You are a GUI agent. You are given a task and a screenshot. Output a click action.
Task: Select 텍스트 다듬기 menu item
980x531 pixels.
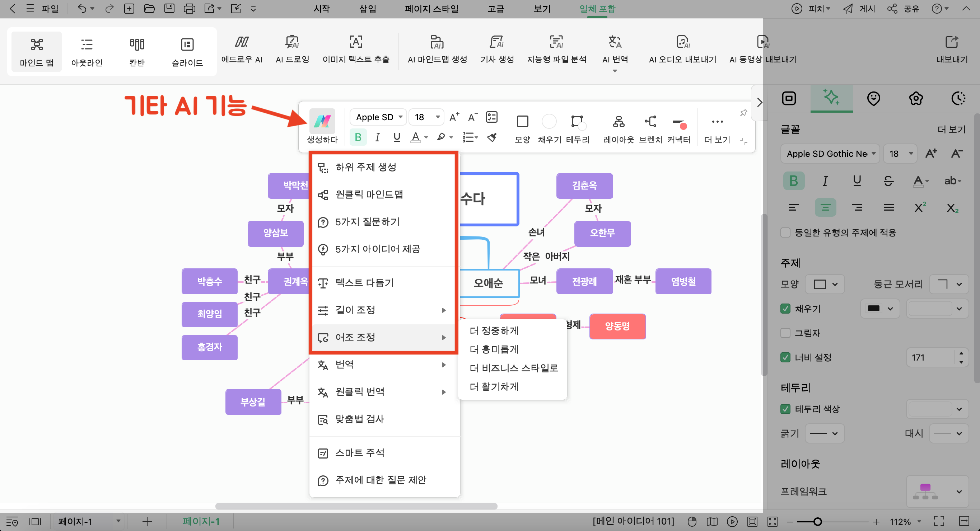click(383, 283)
